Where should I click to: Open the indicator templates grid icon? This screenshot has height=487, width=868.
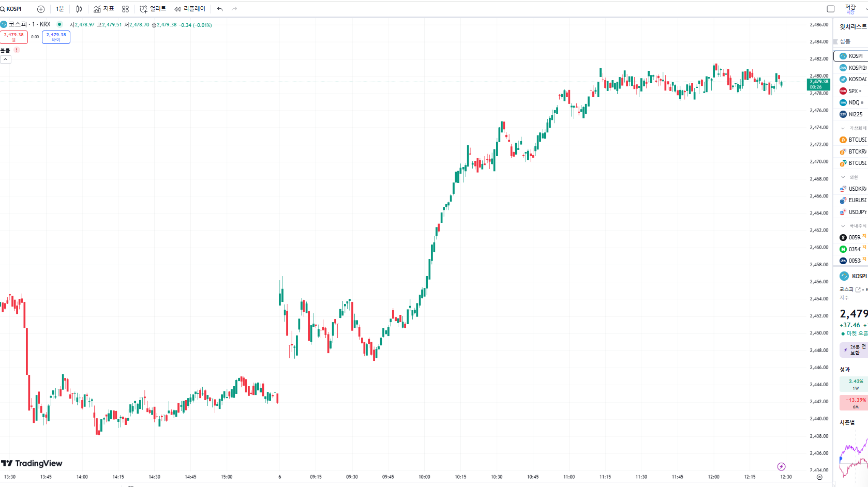[125, 9]
